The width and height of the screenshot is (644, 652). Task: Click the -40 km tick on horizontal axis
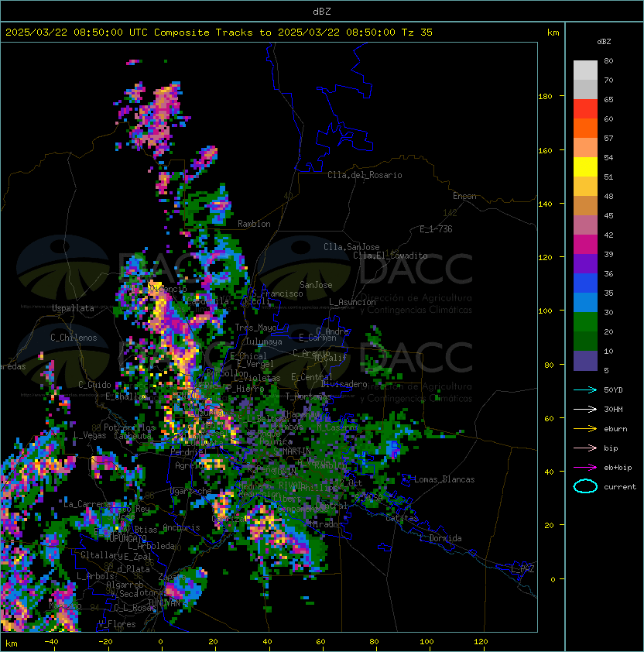pyautogui.click(x=51, y=642)
